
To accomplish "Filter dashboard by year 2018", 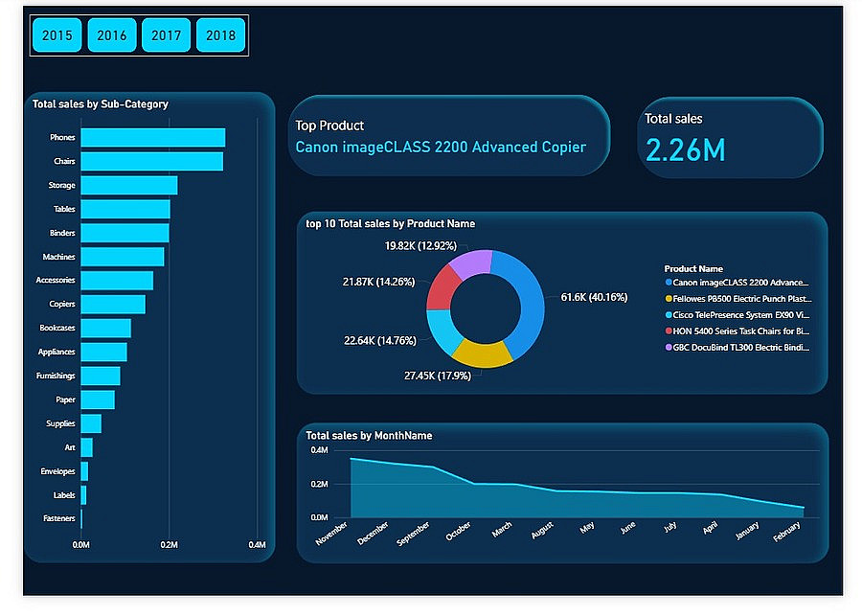I will point(220,35).
